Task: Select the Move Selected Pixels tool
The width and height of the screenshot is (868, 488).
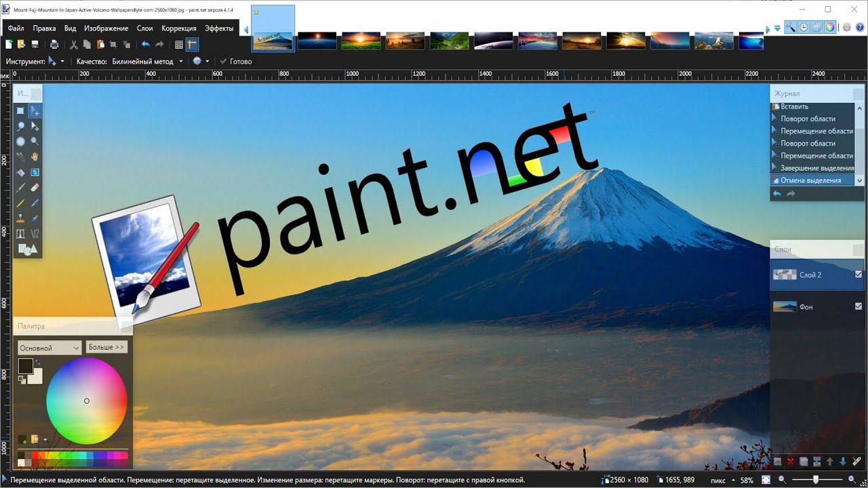Action: click(35, 110)
